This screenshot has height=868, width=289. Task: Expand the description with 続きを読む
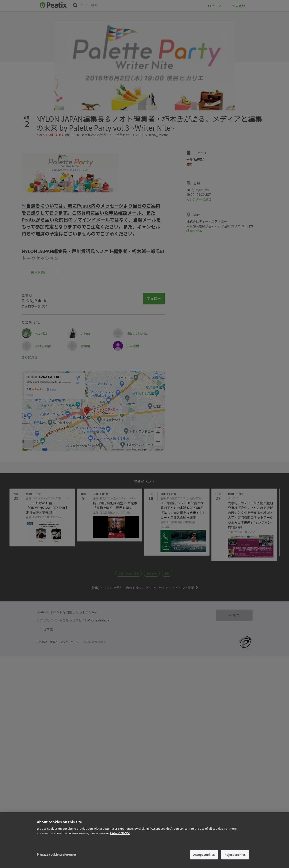[x=39, y=272]
